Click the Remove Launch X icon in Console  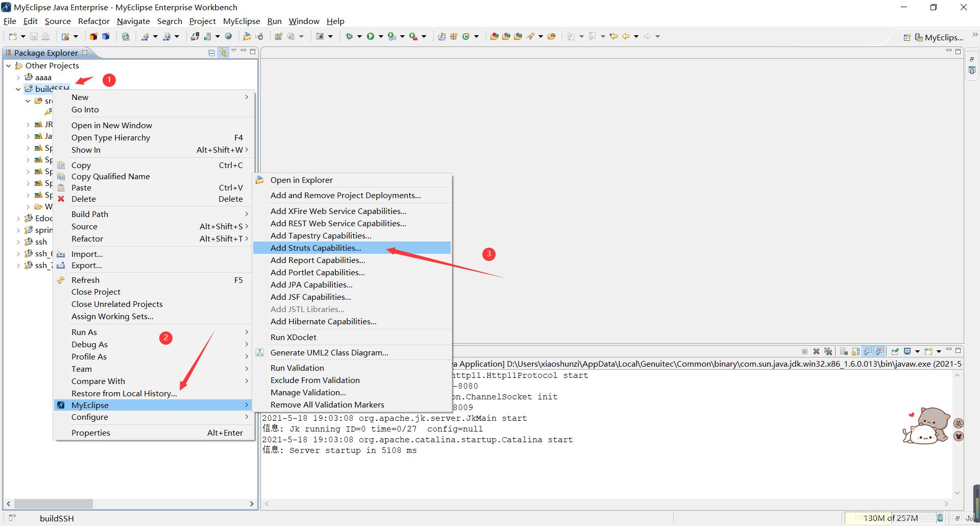[816, 351]
